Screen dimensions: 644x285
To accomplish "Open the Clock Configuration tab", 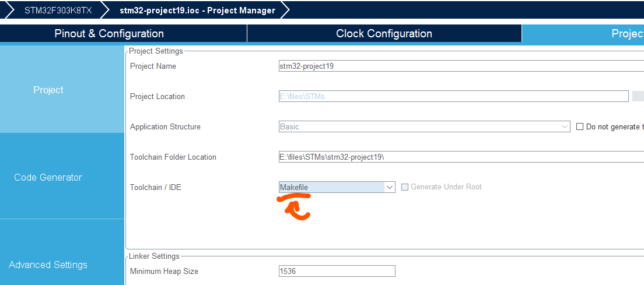I will (x=384, y=33).
